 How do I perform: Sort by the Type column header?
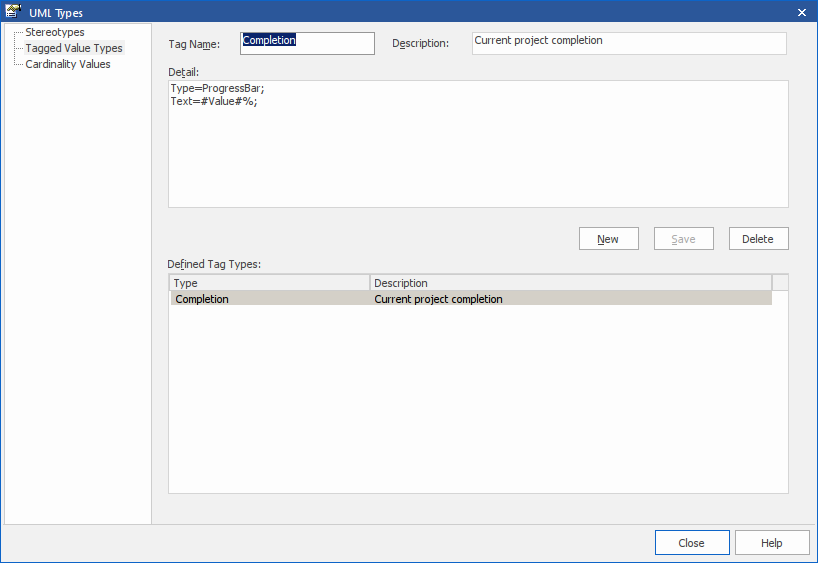coord(269,283)
